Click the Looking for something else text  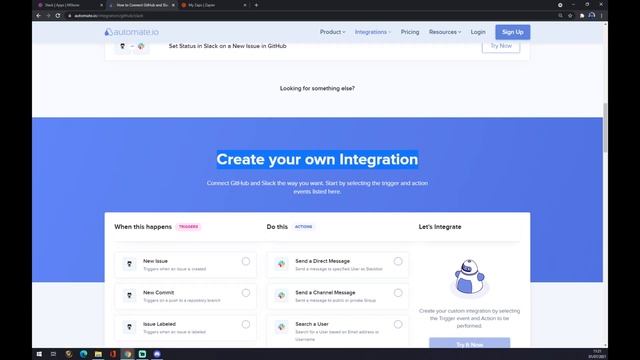(317, 88)
